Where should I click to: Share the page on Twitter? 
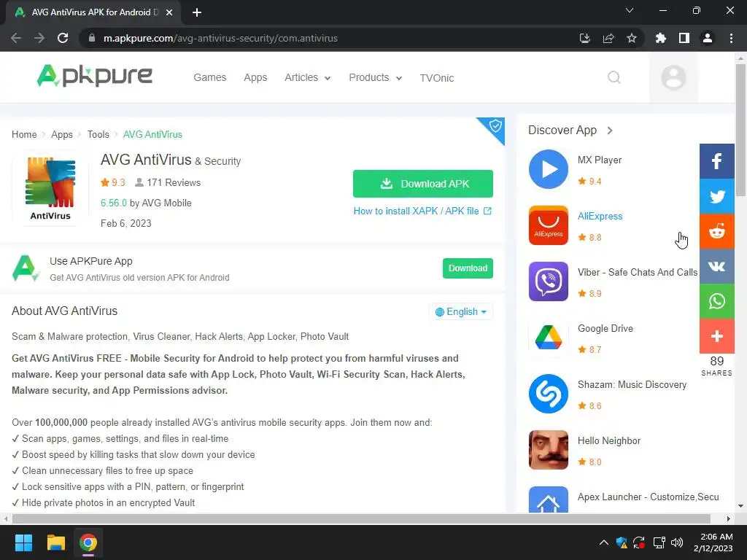716,196
